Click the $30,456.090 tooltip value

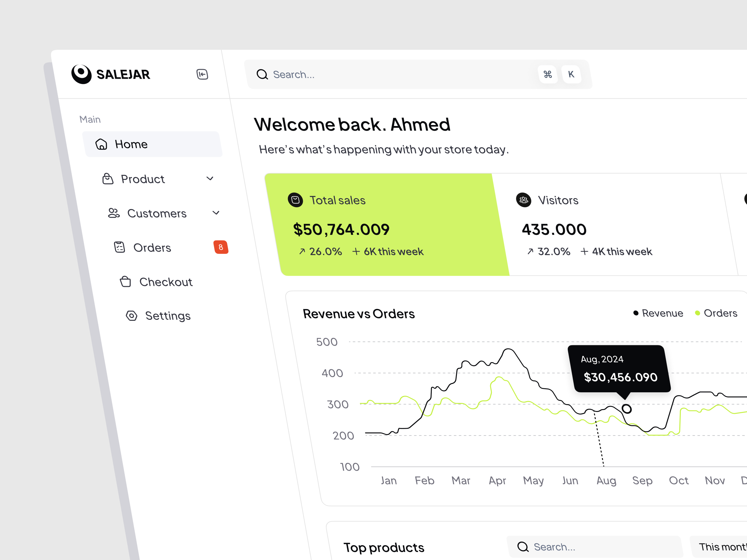(x=620, y=377)
